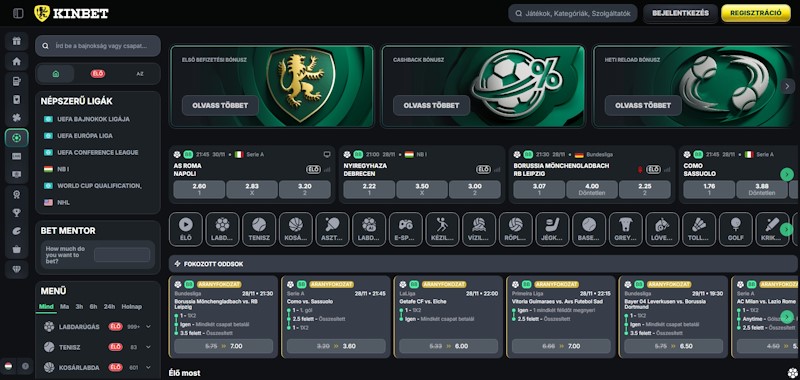Image resolution: width=800 pixels, height=380 pixels.
Task: Select the Löve... shooting sport tile
Action: pos(662,230)
